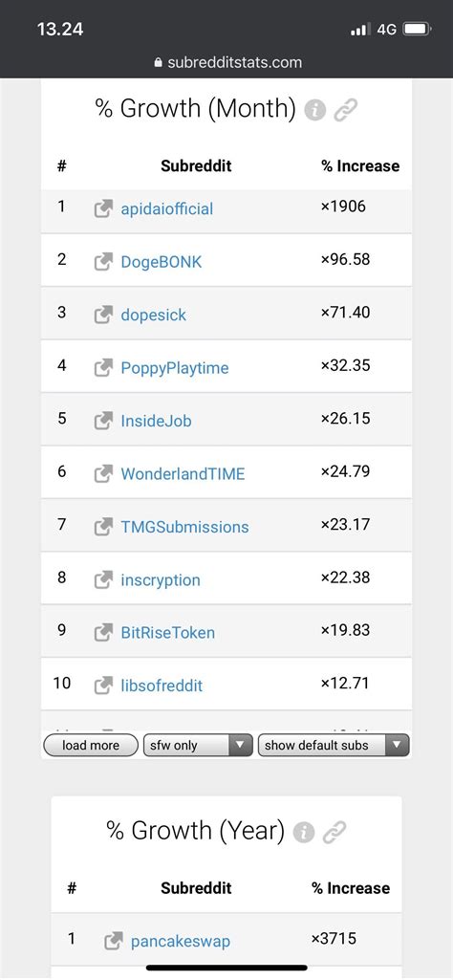Open external link icon beside pancakeswap
Screen dimensions: 453x980
(113, 941)
